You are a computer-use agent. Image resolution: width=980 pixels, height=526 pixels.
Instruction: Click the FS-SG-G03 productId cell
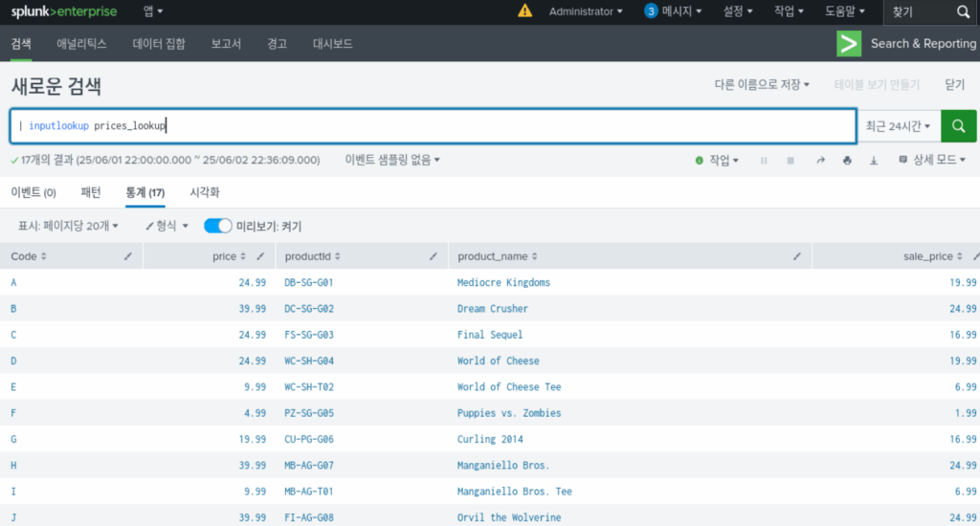point(309,335)
